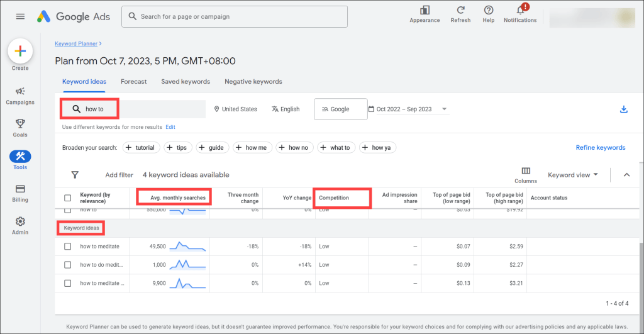644x334 pixels.
Task: Add 'tutorial' to broaden search
Action: (142, 147)
